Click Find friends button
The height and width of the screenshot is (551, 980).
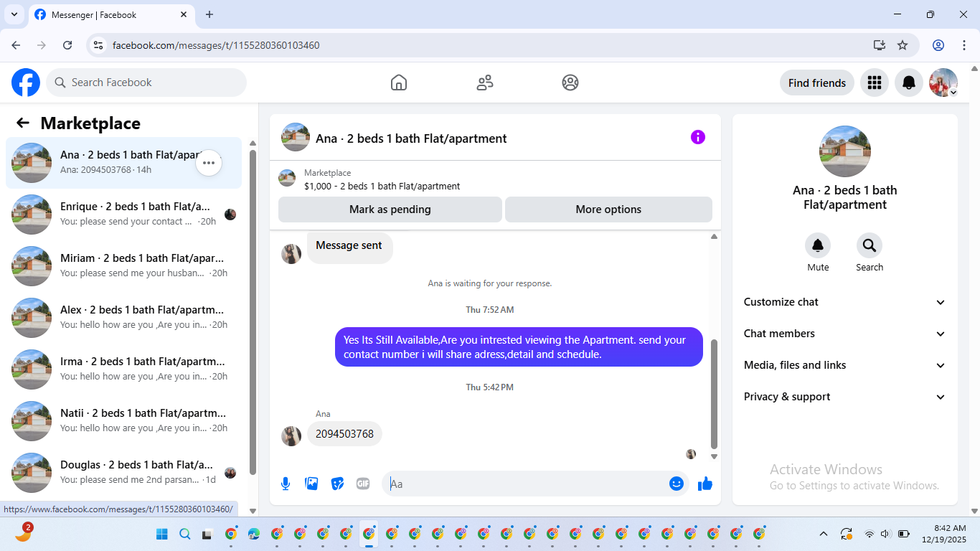pos(817,83)
